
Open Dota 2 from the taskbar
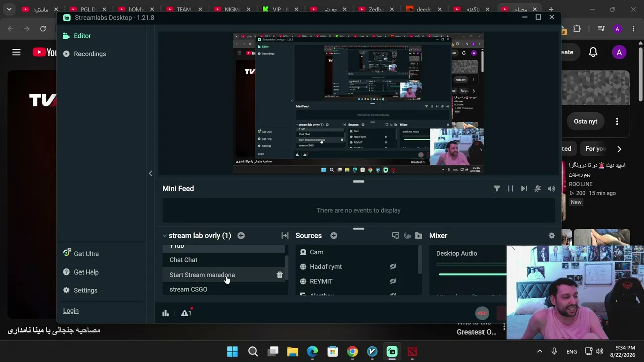(x=412, y=351)
